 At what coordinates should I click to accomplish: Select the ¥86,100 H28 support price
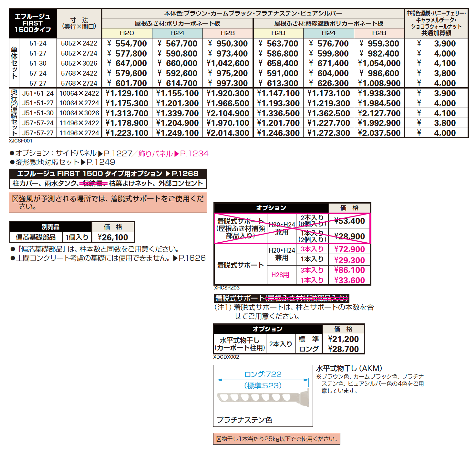(x=349, y=270)
